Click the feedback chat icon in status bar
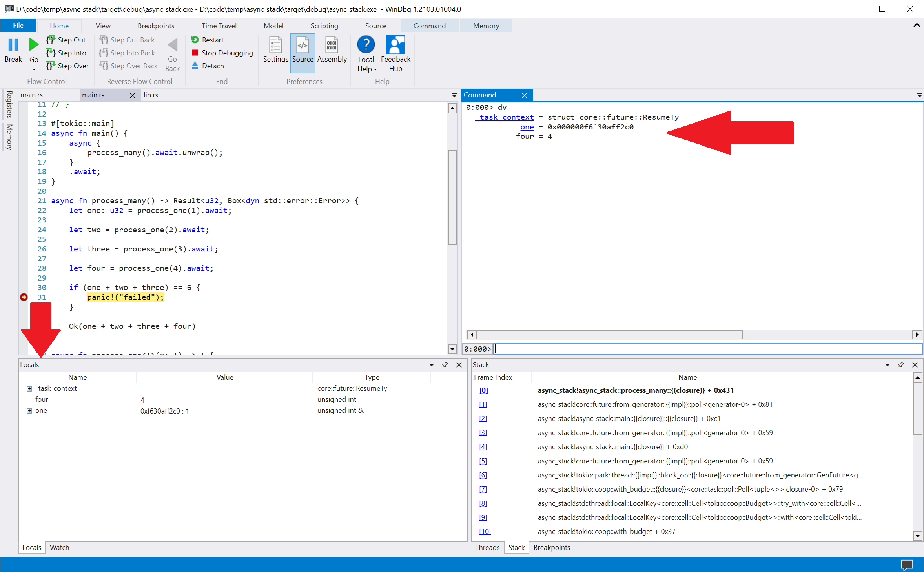This screenshot has width=924, height=572. coord(907,565)
